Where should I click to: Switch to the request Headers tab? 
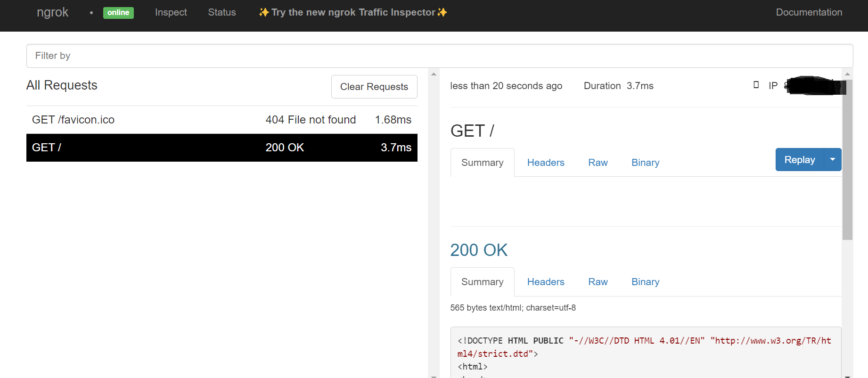[545, 163]
